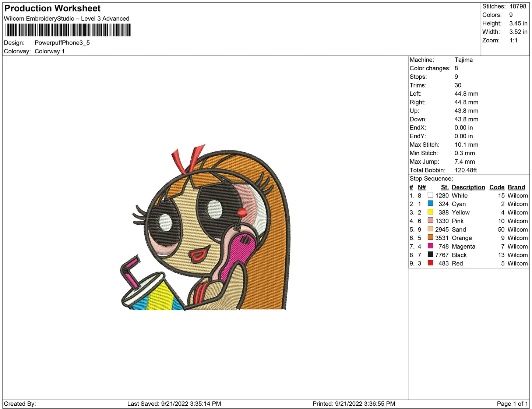The height and width of the screenshot is (409, 532).
Task: Click the Trims value '30'
Action: [458, 85]
